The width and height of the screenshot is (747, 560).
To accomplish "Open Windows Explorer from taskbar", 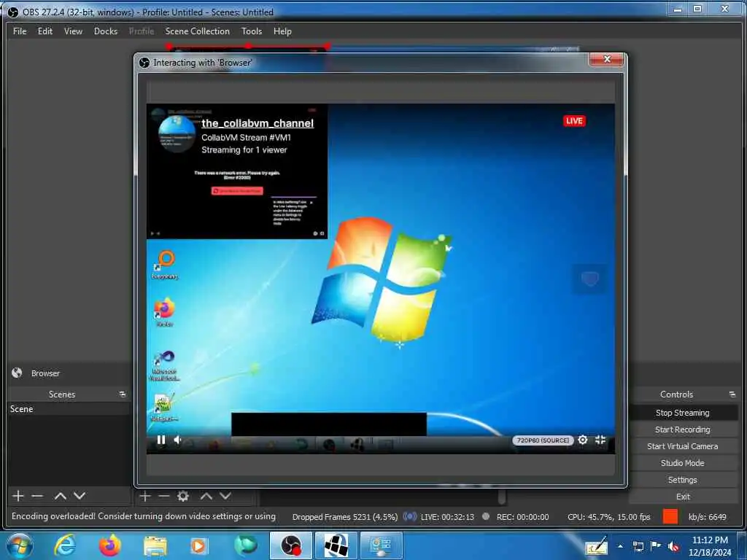I will [155, 545].
